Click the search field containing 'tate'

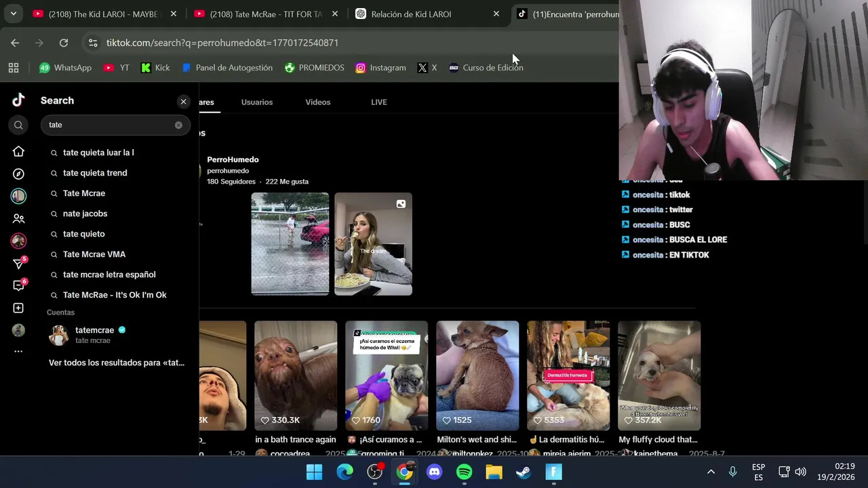[x=115, y=125]
